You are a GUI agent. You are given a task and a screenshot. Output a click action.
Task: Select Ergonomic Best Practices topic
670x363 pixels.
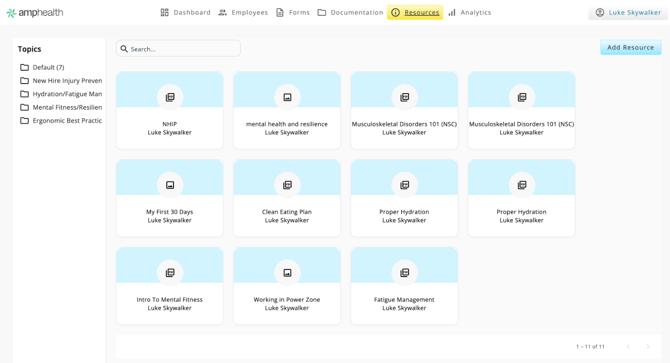coord(61,120)
